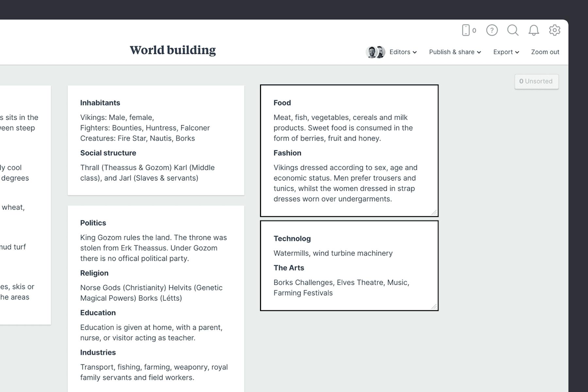This screenshot has height=392, width=588.
Task: Select the Technolog card
Action: [349, 265]
